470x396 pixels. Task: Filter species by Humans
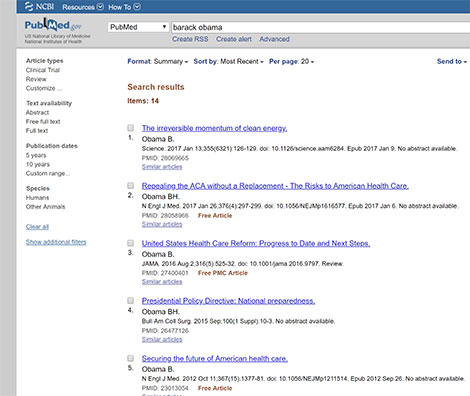pyautogui.click(x=37, y=198)
